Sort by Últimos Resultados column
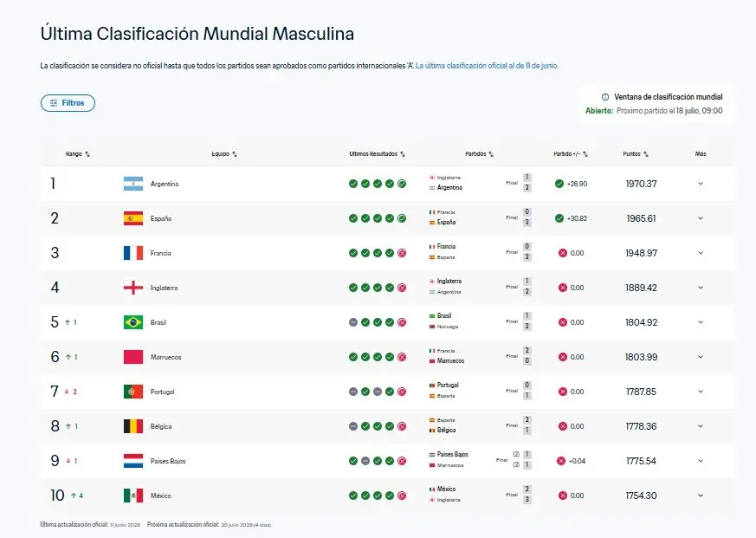The image size is (756, 538). 377,154
